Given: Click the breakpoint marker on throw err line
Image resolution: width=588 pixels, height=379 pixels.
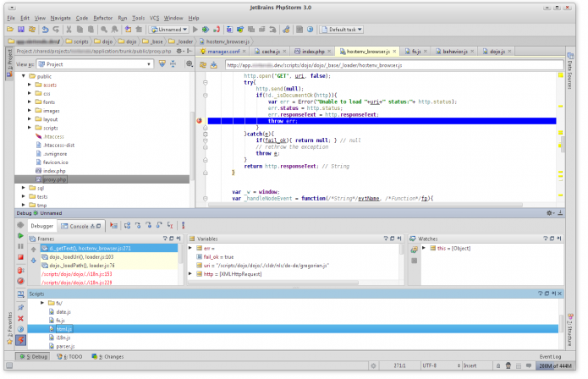Looking at the screenshot, I should click(x=200, y=121).
